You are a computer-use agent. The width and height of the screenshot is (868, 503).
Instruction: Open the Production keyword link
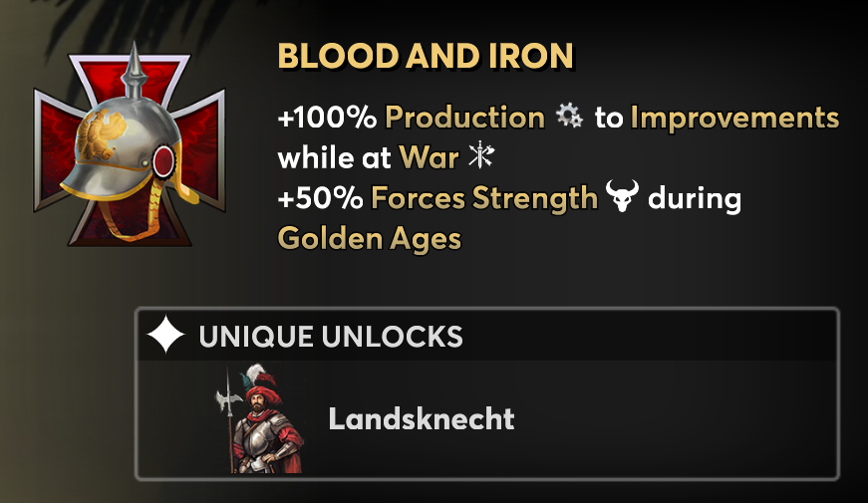pos(464,118)
